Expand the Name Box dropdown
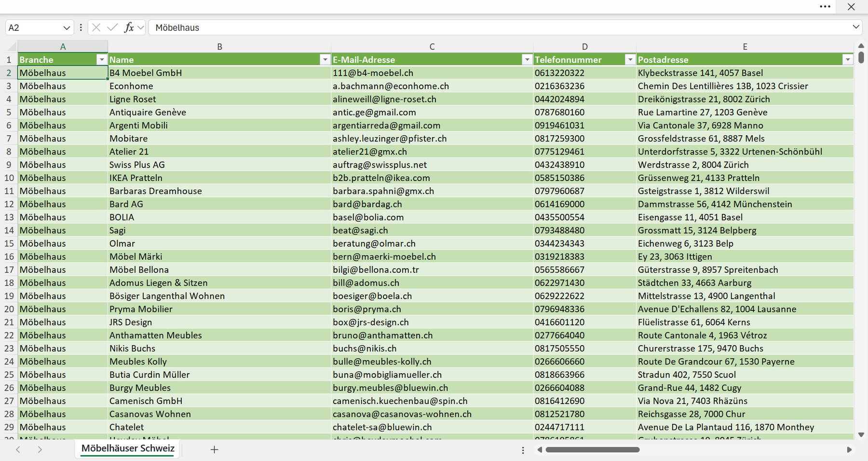This screenshot has width=868, height=461. (x=67, y=28)
